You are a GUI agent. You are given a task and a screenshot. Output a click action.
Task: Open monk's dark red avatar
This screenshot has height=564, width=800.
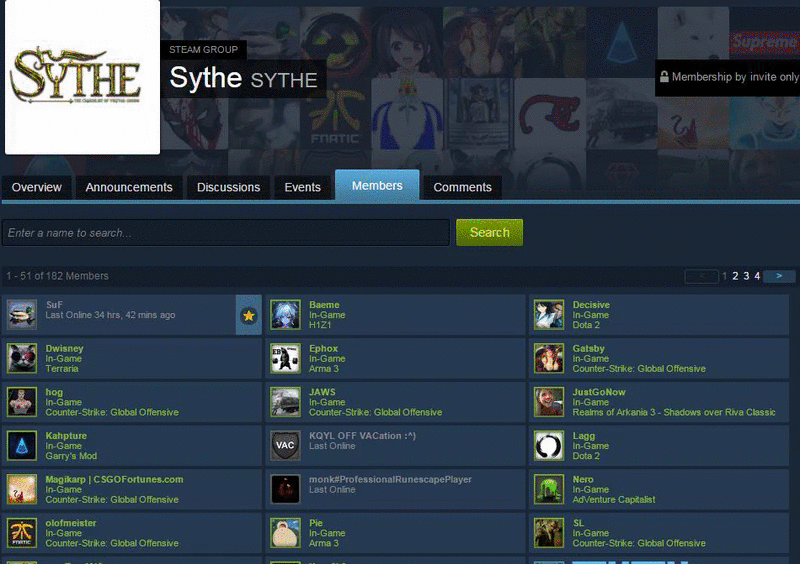(x=285, y=489)
